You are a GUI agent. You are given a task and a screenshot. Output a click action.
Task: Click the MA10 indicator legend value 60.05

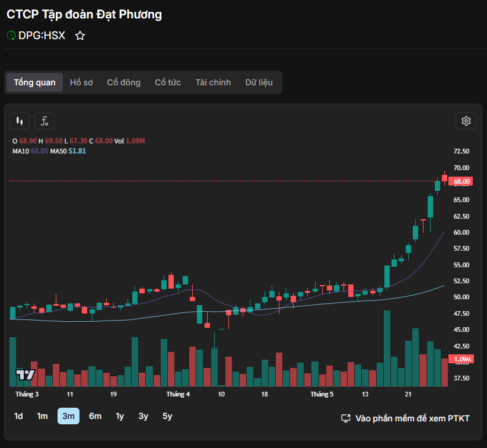click(39, 151)
